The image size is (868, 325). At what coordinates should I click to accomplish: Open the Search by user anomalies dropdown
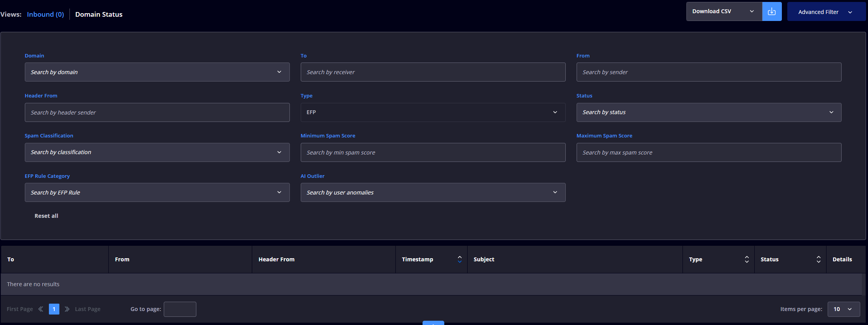point(433,193)
